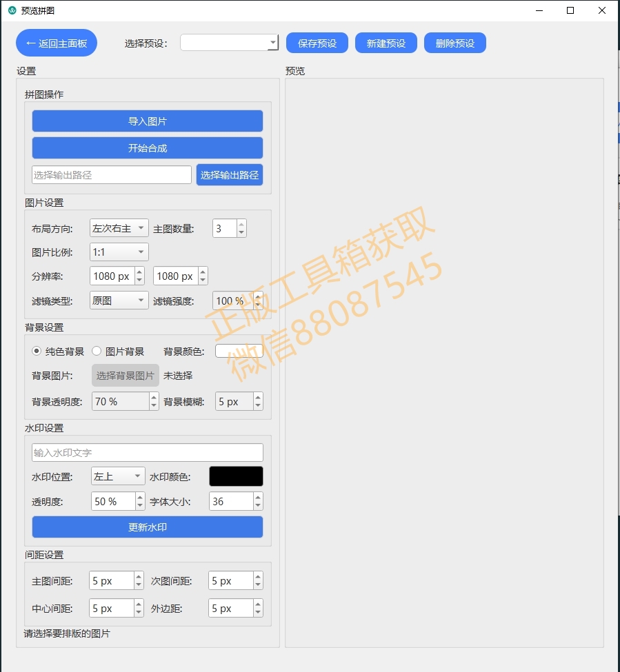Click the 背景设置 group title

pyautogui.click(x=44, y=327)
